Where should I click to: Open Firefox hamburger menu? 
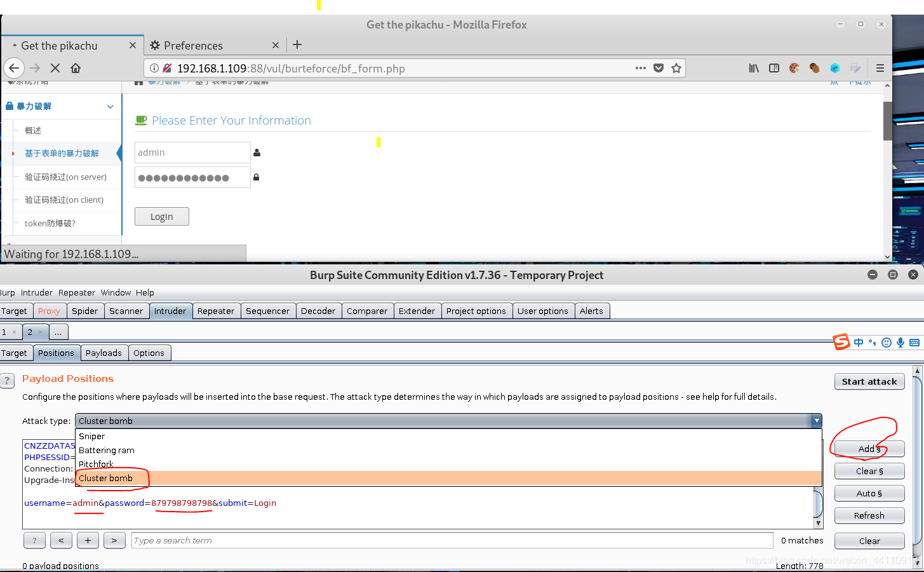[x=880, y=68]
